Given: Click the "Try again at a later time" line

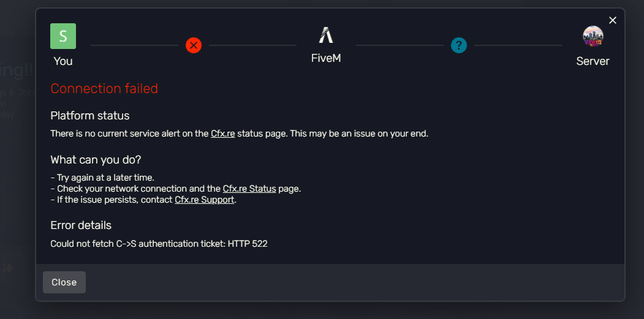Looking at the screenshot, I should click(102, 178).
